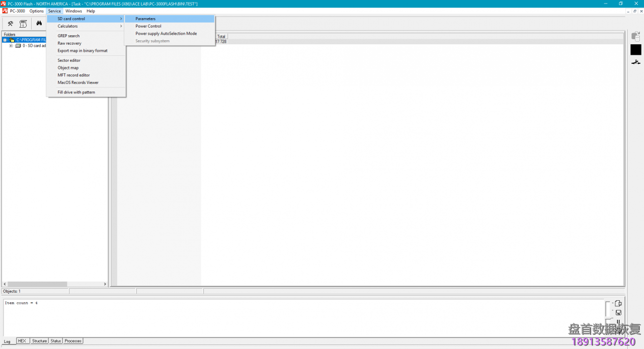Click the PC-3000 logo menu icon
The image size is (644, 349).
5,11
